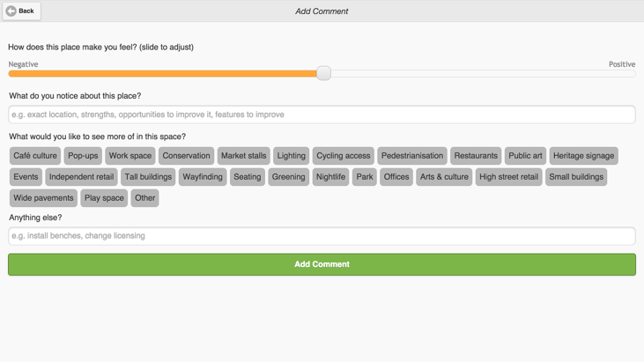Toggle the Play space tag
The height and width of the screenshot is (362, 644).
(x=104, y=198)
